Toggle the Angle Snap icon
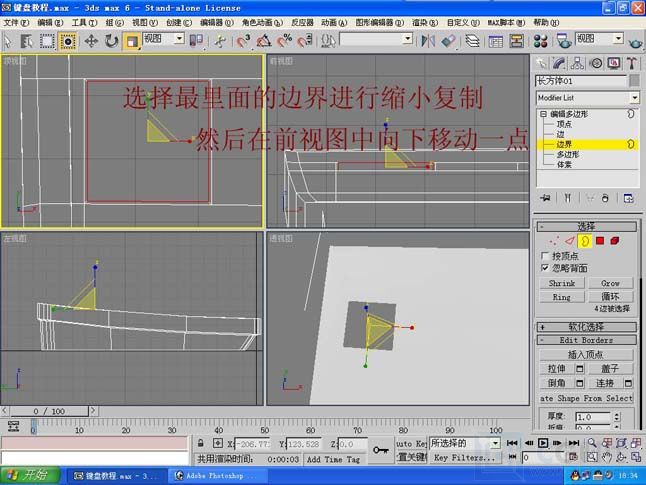Screen dimensions: 646x485 pyautogui.click(x=264, y=41)
